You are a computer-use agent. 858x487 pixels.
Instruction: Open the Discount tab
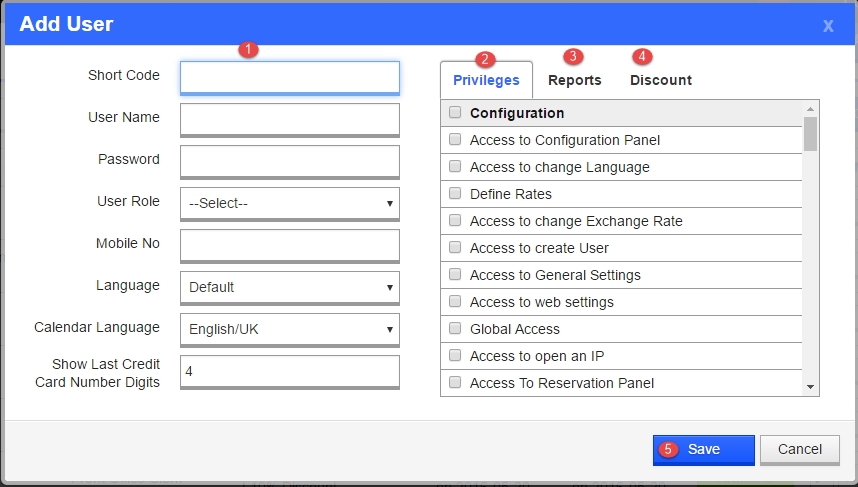[x=660, y=80]
